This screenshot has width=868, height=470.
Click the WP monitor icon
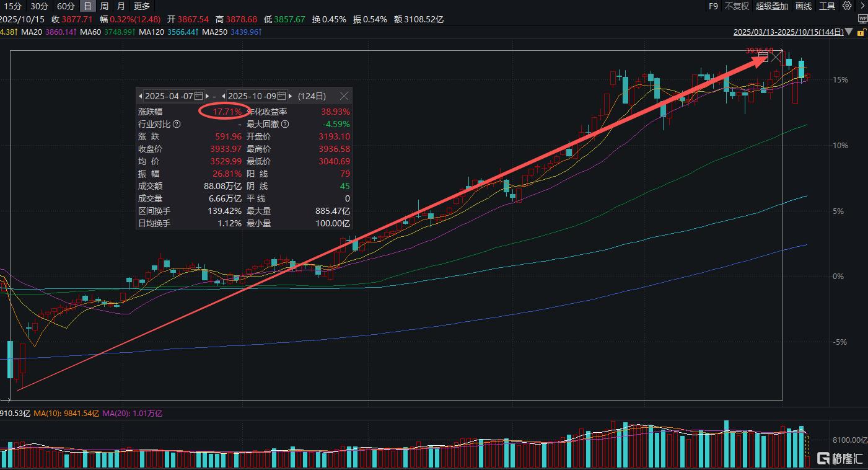(861, 19)
